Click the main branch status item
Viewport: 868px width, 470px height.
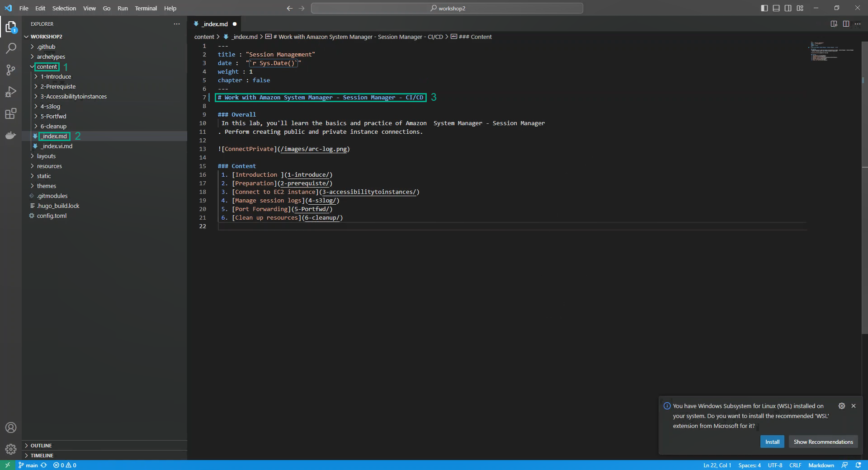tap(28, 465)
